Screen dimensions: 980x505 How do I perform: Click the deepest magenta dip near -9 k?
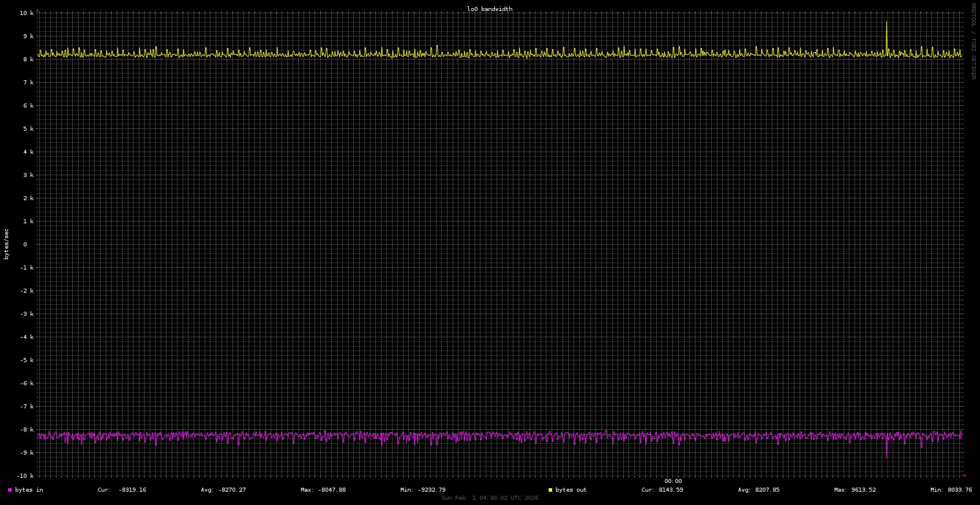point(886,456)
